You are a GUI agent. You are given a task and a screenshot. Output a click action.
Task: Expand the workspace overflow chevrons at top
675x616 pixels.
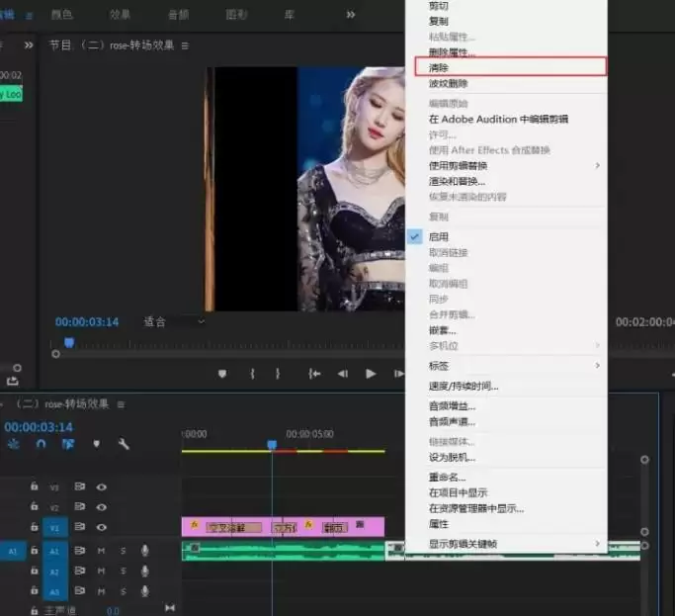coord(350,15)
